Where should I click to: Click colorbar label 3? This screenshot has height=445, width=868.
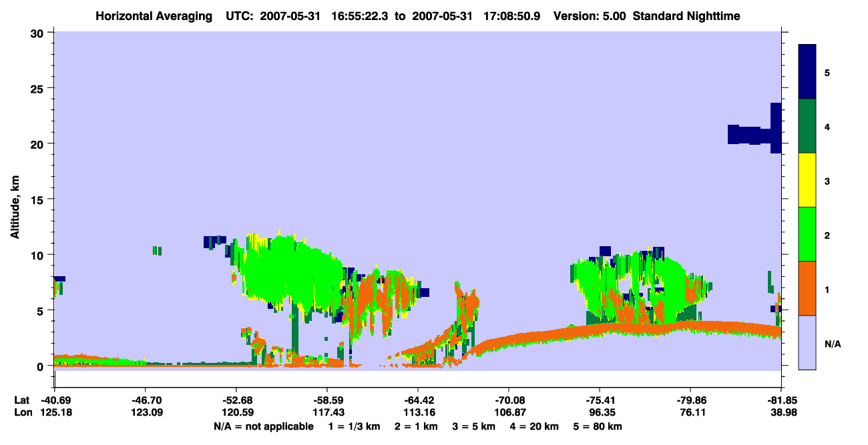click(827, 180)
